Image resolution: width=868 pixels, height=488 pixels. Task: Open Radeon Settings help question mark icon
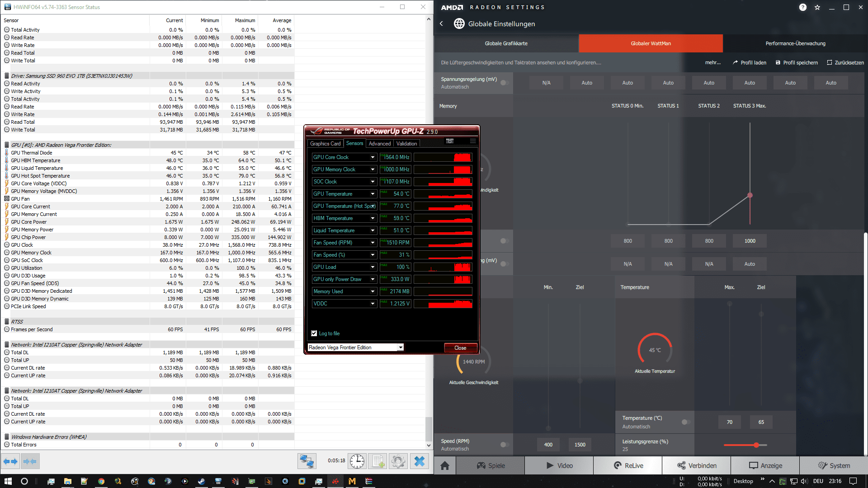pyautogui.click(x=803, y=7)
